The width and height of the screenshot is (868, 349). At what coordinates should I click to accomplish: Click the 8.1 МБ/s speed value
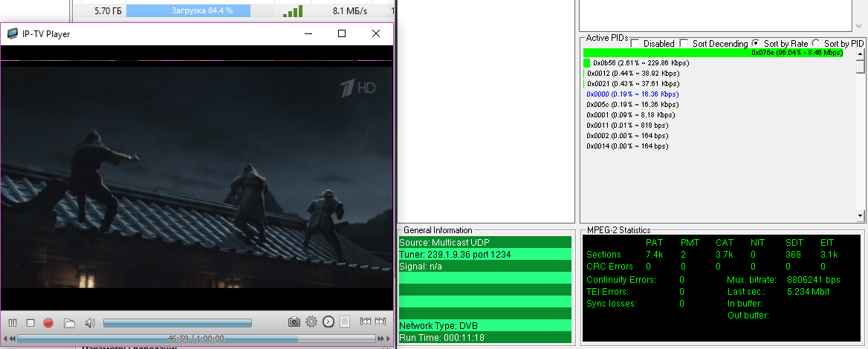(350, 10)
